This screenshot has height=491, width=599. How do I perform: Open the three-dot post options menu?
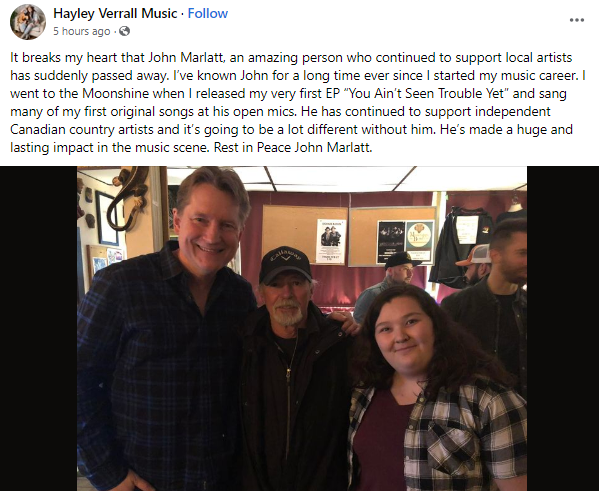point(576,20)
